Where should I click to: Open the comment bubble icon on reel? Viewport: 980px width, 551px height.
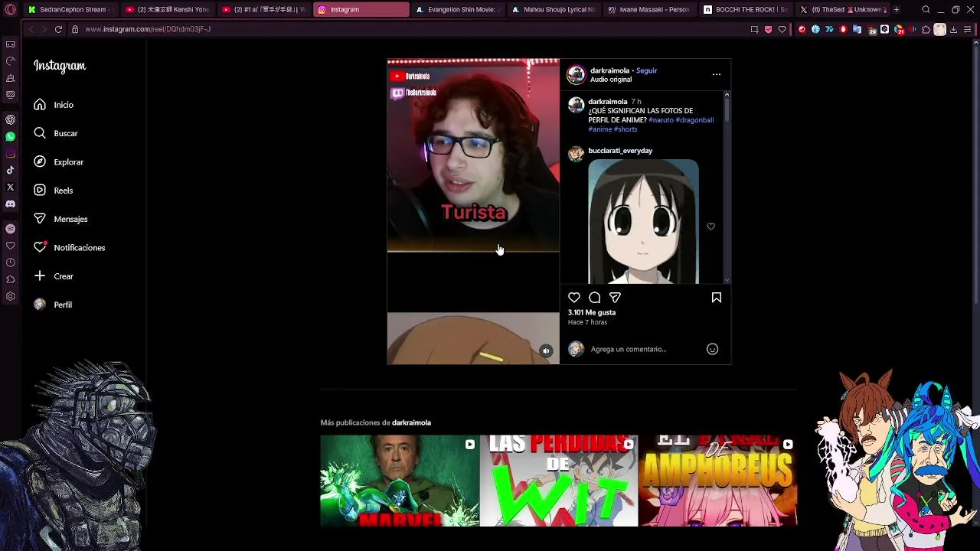pyautogui.click(x=595, y=298)
